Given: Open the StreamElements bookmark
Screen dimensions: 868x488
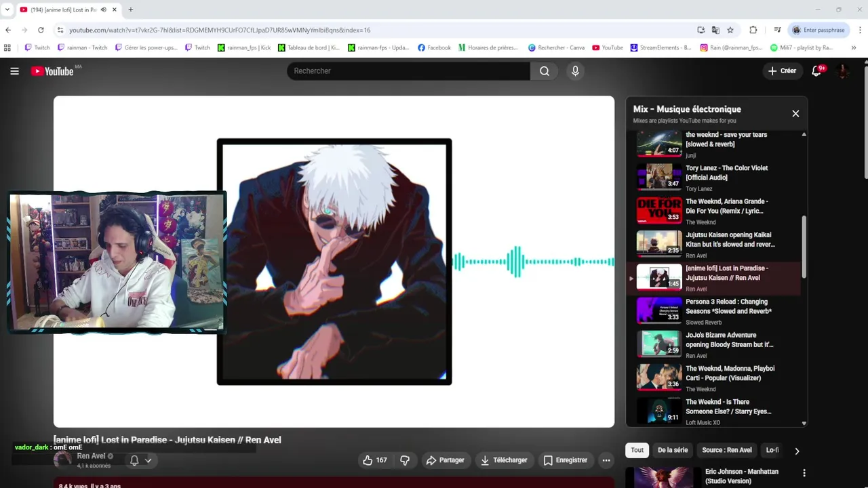Looking at the screenshot, I should tap(660, 47).
